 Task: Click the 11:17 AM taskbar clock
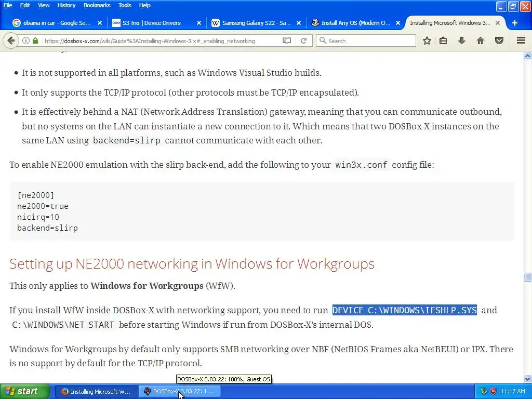(x=513, y=392)
